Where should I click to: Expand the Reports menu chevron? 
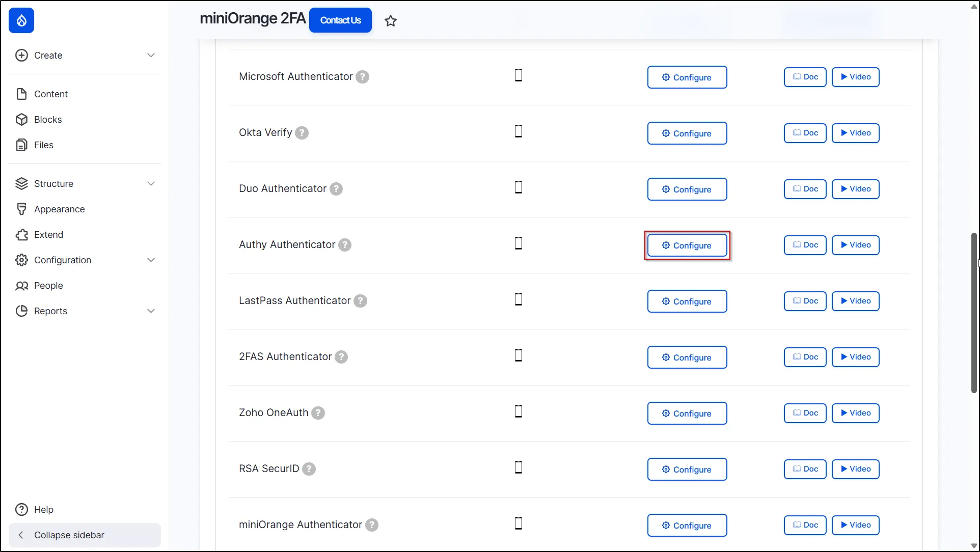tap(151, 311)
